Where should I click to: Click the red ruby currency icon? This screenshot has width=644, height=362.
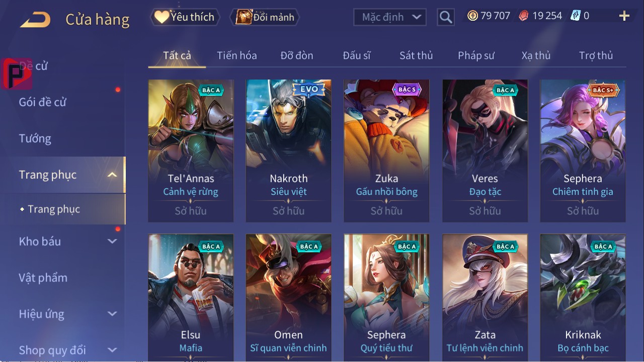(x=524, y=16)
